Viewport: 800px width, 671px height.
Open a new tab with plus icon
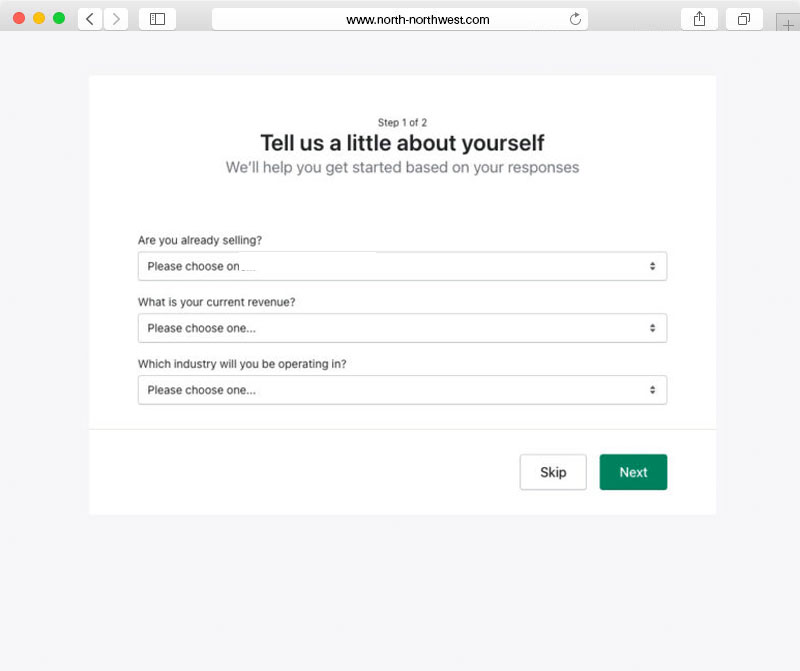click(x=787, y=24)
